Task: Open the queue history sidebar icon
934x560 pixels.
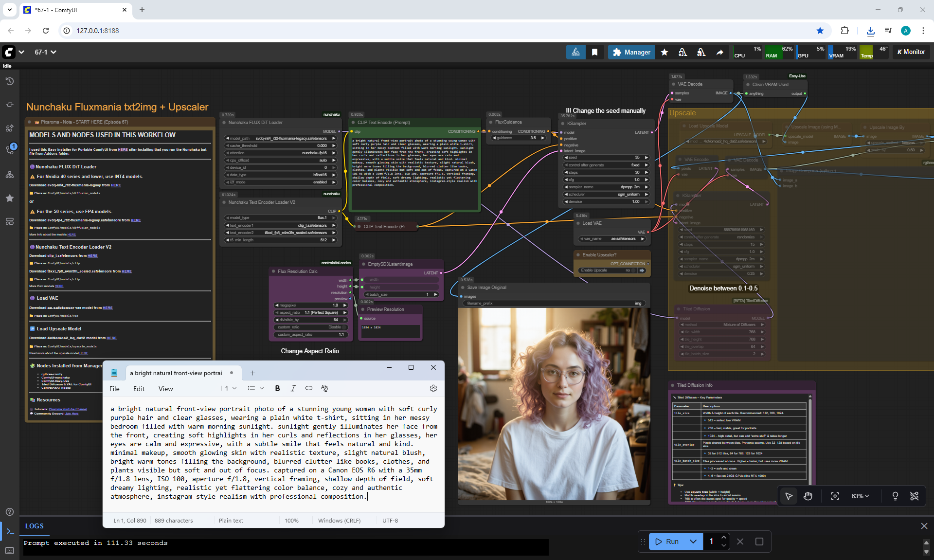Action: (9, 81)
